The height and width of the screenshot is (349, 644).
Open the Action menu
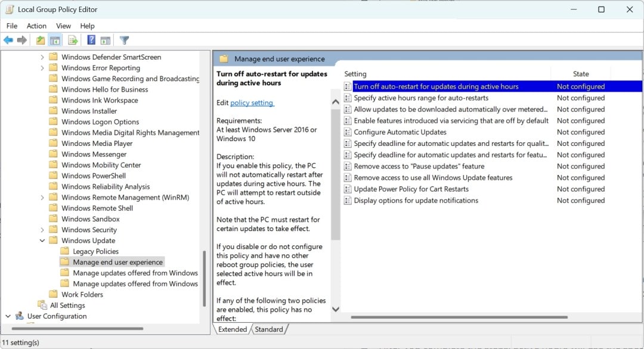pyautogui.click(x=36, y=26)
